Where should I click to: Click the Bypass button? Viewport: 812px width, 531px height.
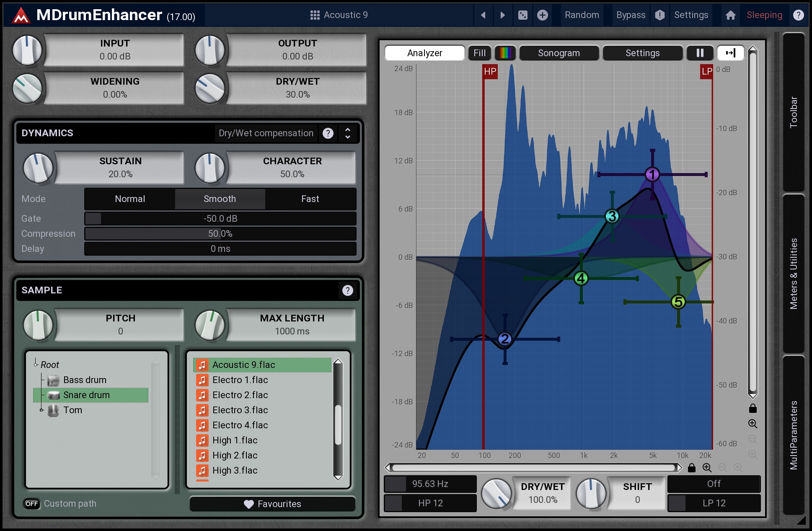coord(630,15)
